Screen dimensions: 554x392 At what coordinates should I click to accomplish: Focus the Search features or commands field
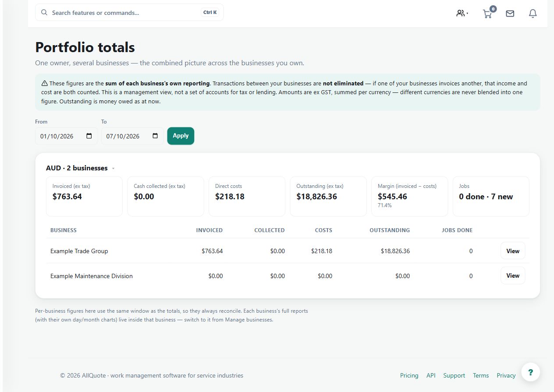pyautogui.click(x=129, y=12)
